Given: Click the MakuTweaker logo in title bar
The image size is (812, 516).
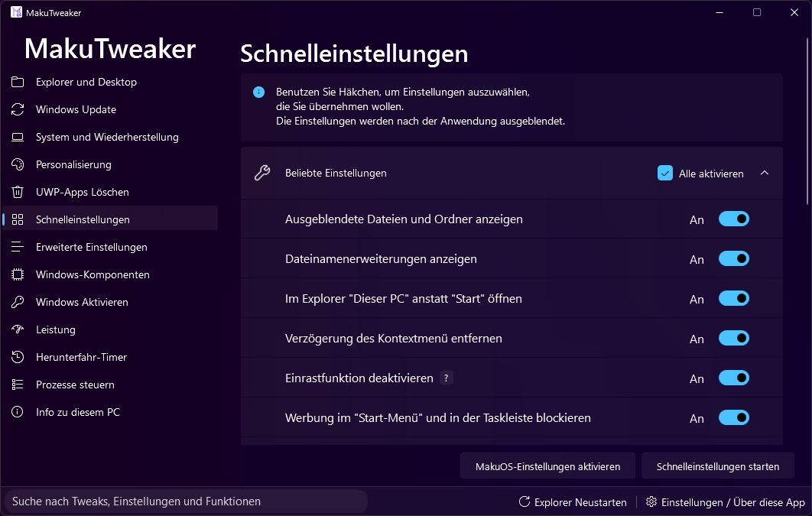Looking at the screenshot, I should tap(17, 12).
